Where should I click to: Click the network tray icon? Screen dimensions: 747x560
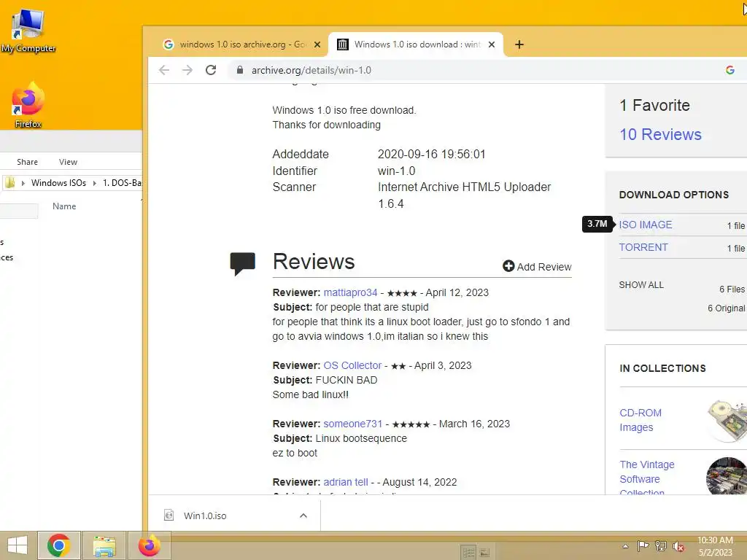coord(661,545)
